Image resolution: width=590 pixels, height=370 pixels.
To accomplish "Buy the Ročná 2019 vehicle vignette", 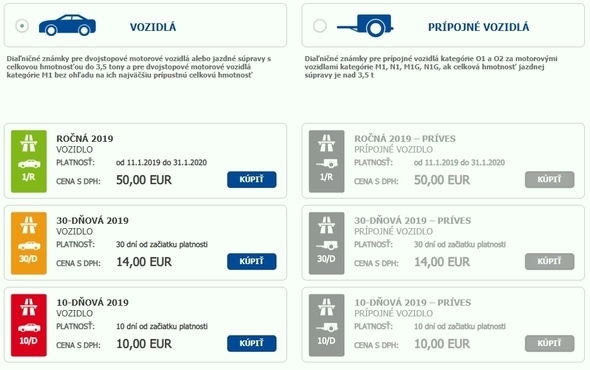I will tap(251, 180).
